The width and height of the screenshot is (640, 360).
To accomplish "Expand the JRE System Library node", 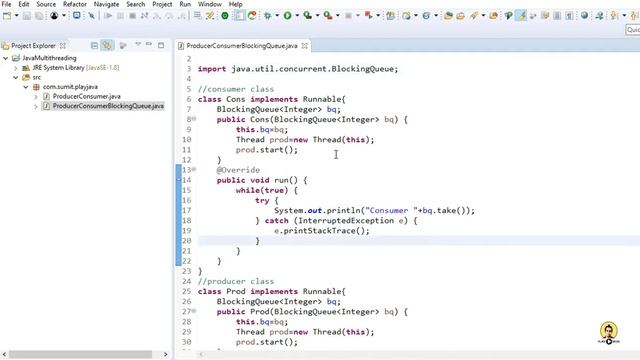I will tap(16, 68).
